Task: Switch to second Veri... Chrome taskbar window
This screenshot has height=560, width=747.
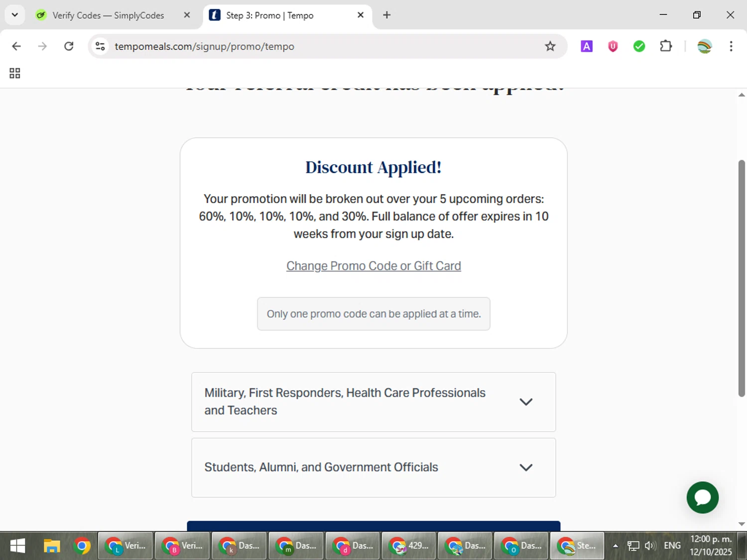Action: click(182, 546)
